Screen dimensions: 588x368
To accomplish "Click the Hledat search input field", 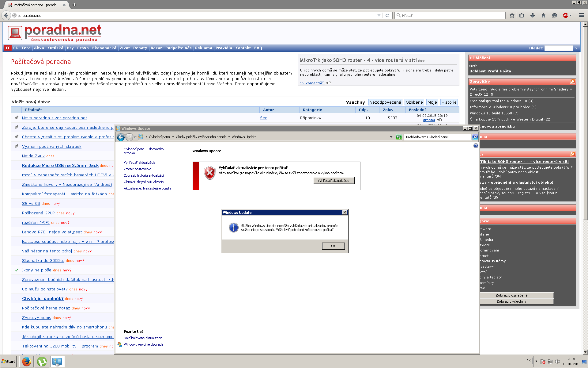I will (558, 48).
